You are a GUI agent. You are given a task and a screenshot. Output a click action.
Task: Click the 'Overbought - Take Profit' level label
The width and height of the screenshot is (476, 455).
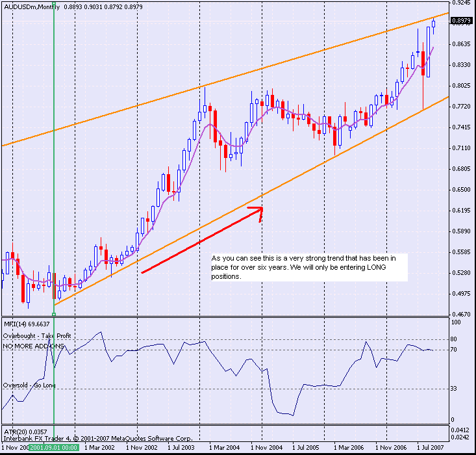click(37, 336)
